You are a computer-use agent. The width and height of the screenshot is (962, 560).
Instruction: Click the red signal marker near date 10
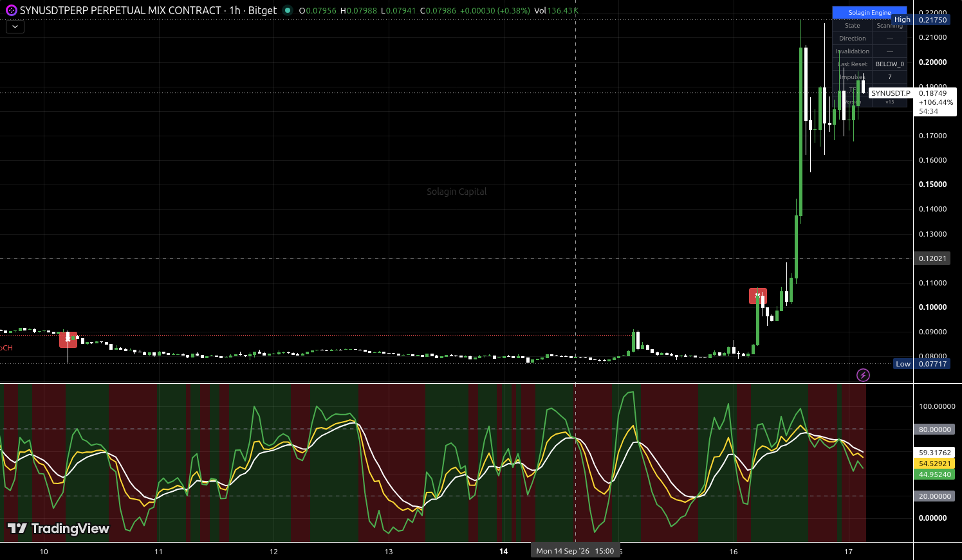click(x=68, y=339)
